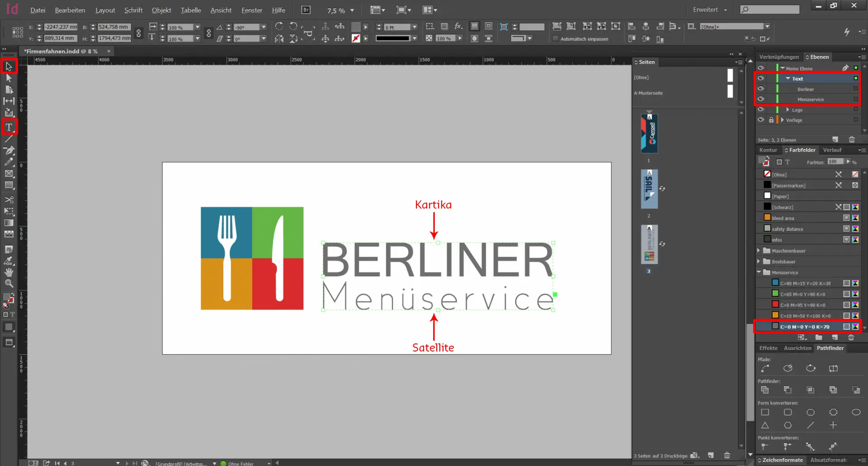Click the Rectangle Frame tool
The width and height of the screenshot is (868, 466).
tap(9, 174)
